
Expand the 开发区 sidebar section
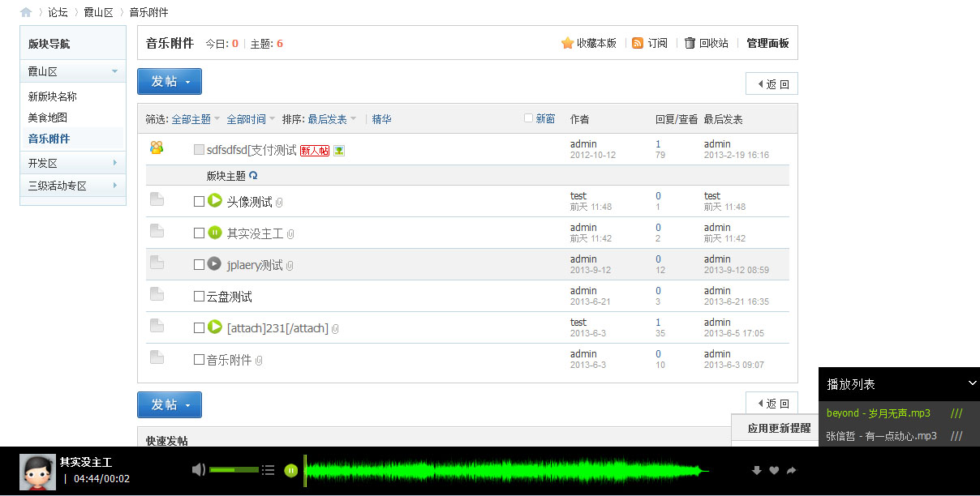(115, 163)
